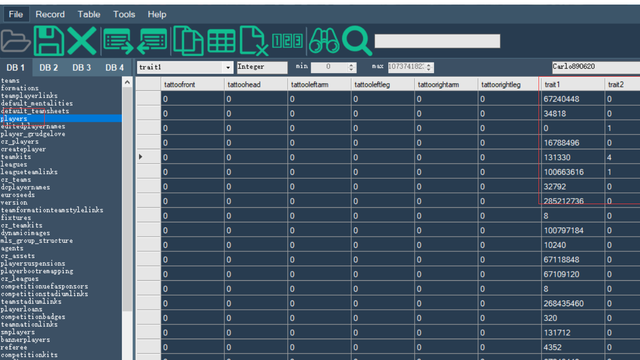Click the min value stepper arrows
Image resolution: width=640 pixels, height=360 pixels.
(x=351, y=67)
